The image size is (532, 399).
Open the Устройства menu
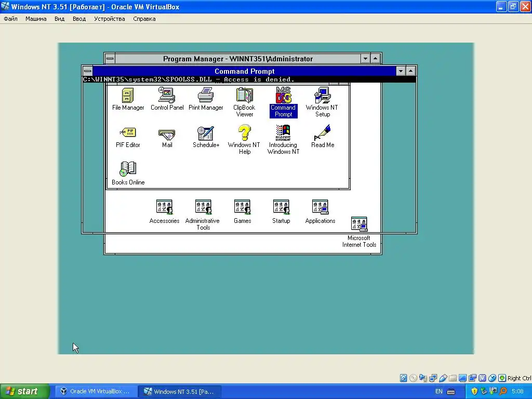[109, 19]
